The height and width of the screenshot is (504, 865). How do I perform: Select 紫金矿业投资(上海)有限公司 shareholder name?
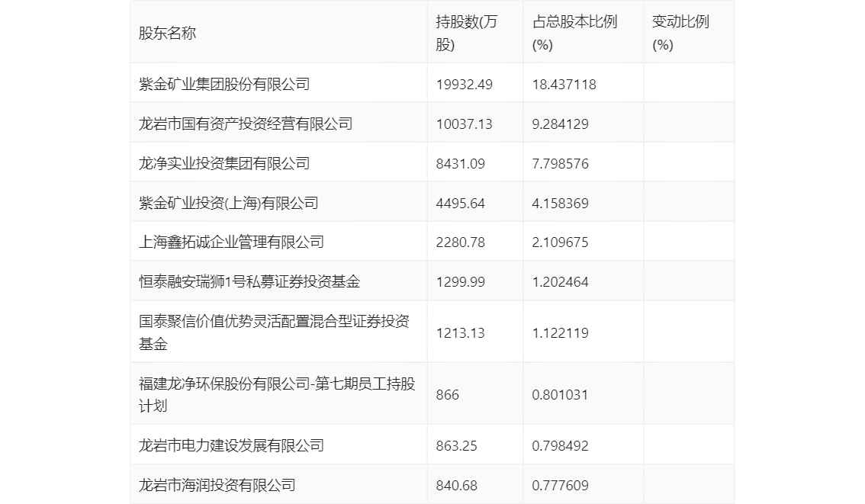228,204
